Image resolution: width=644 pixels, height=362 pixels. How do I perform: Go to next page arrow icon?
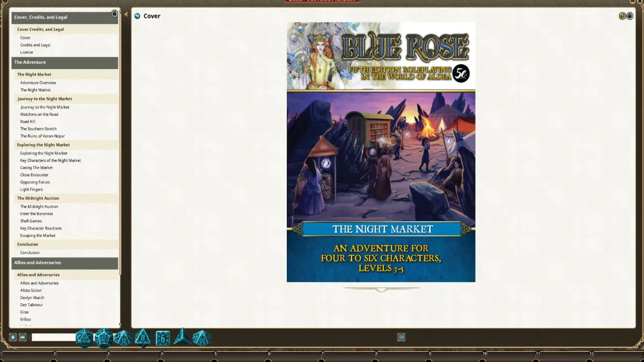coord(401,337)
